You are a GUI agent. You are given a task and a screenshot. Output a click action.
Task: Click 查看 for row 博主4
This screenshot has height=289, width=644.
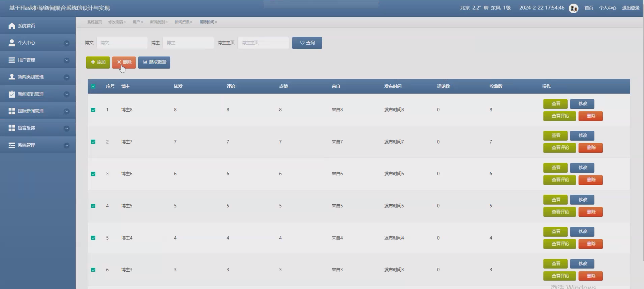[555, 232]
